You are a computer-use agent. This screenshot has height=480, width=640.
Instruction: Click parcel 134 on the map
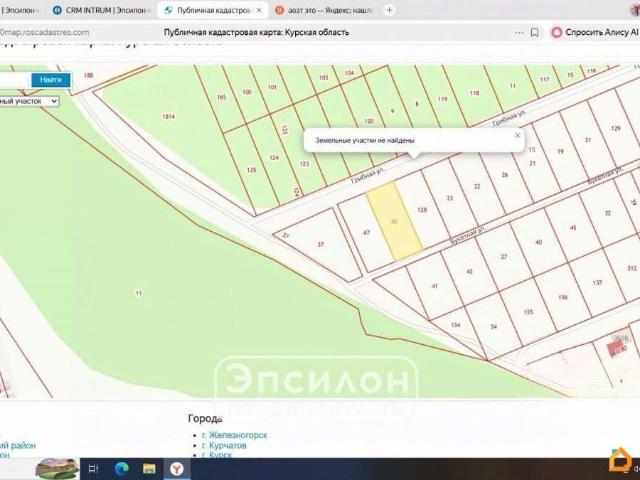point(456,325)
